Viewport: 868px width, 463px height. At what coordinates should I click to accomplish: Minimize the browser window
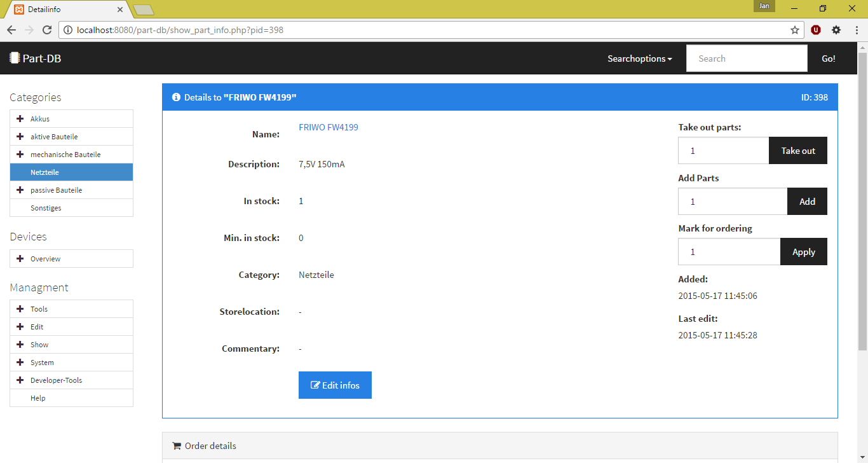tap(794, 8)
